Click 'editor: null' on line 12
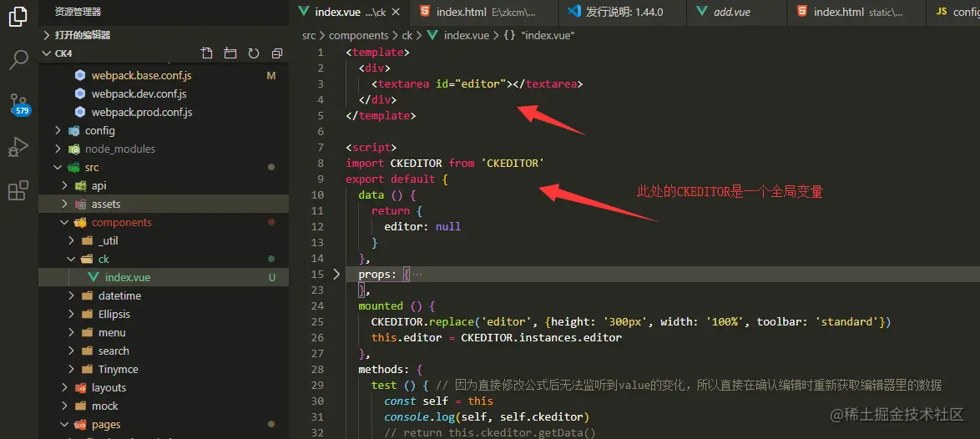This screenshot has height=439, width=980. [x=422, y=227]
